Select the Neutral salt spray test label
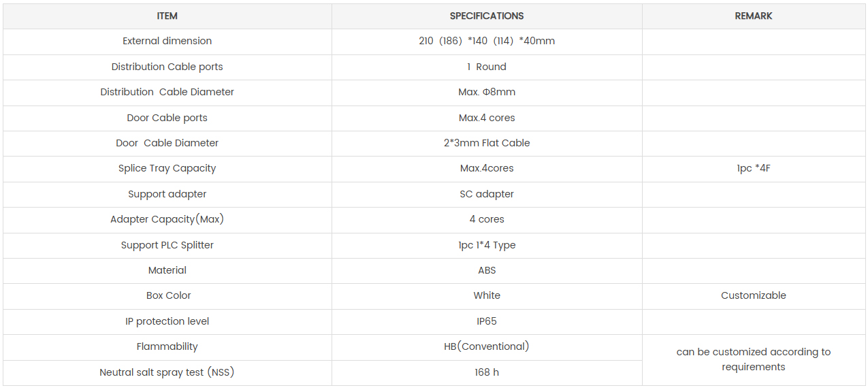The width and height of the screenshot is (868, 390). click(167, 372)
